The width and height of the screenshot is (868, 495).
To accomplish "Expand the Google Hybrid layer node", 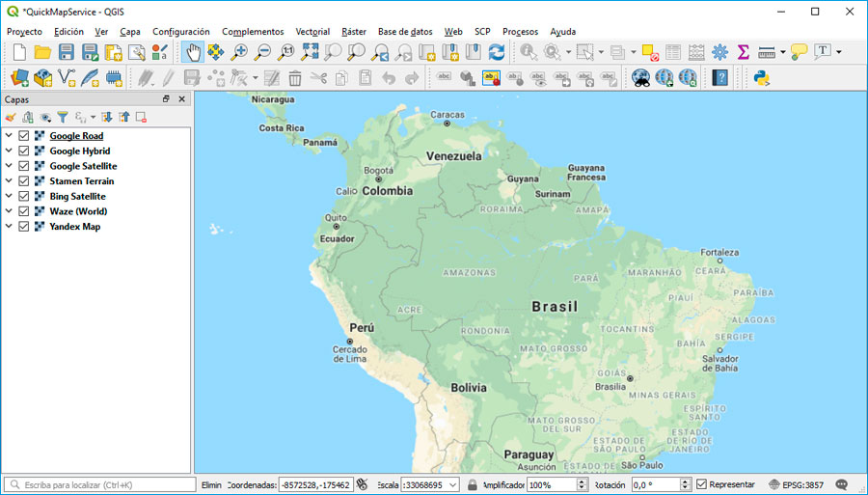I will 9,151.
